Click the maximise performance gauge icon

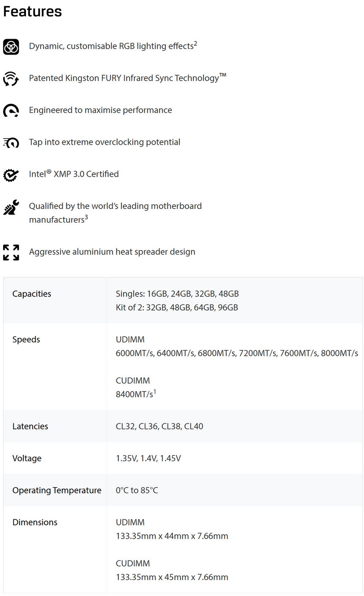(x=11, y=111)
